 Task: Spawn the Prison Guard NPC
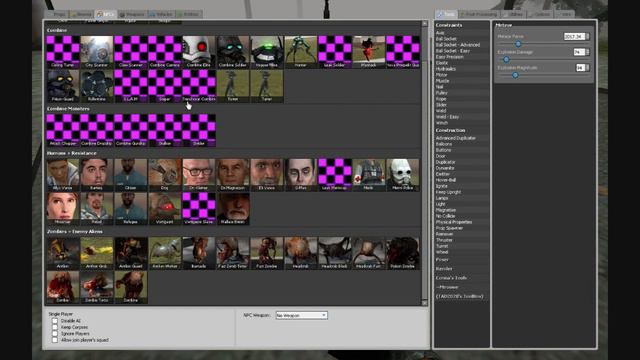pyautogui.click(x=63, y=86)
